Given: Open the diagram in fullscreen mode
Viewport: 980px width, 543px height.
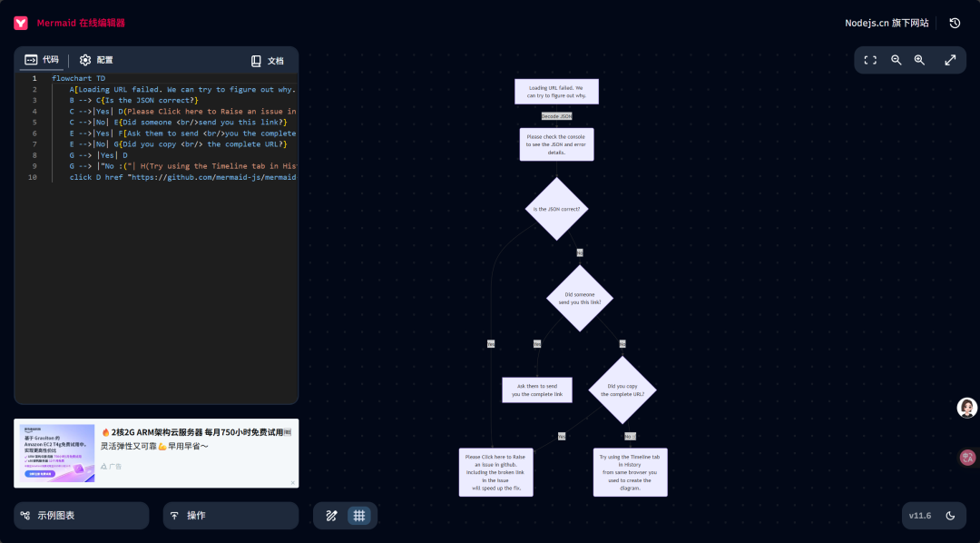Looking at the screenshot, I should click(950, 60).
